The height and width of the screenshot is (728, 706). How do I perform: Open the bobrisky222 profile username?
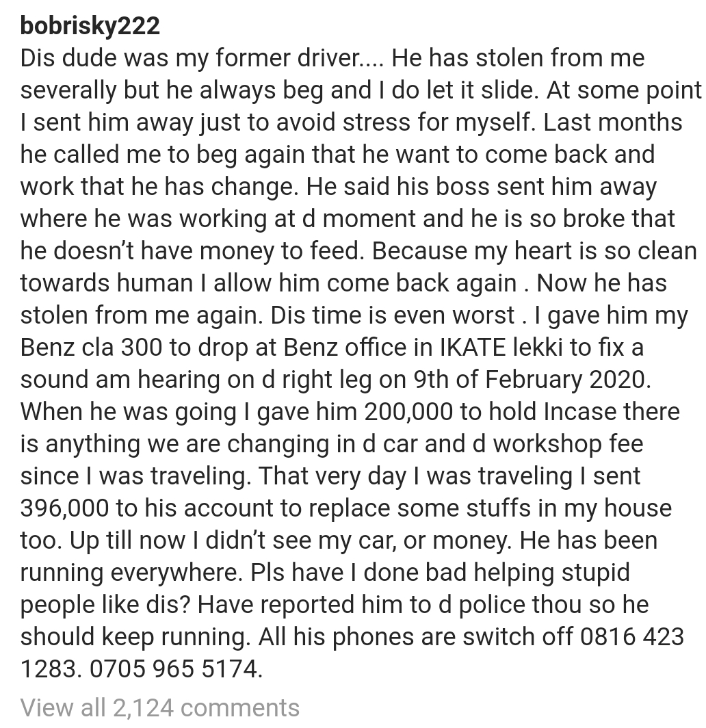90,26
